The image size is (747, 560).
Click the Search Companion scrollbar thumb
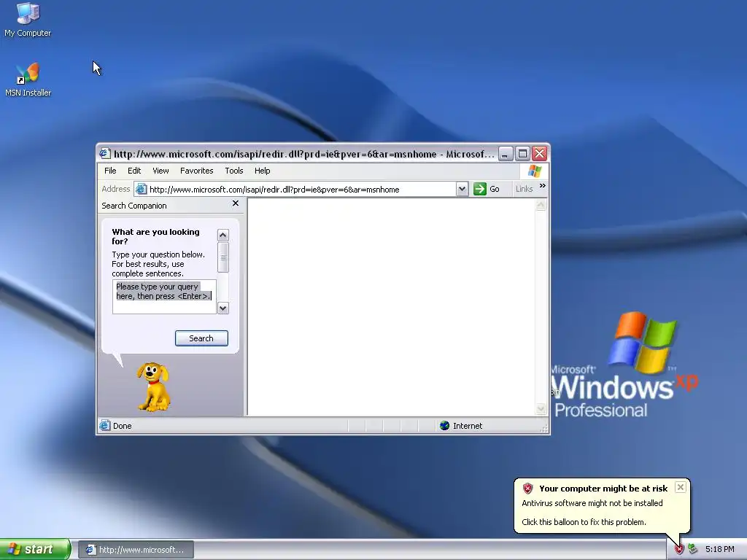click(x=223, y=257)
